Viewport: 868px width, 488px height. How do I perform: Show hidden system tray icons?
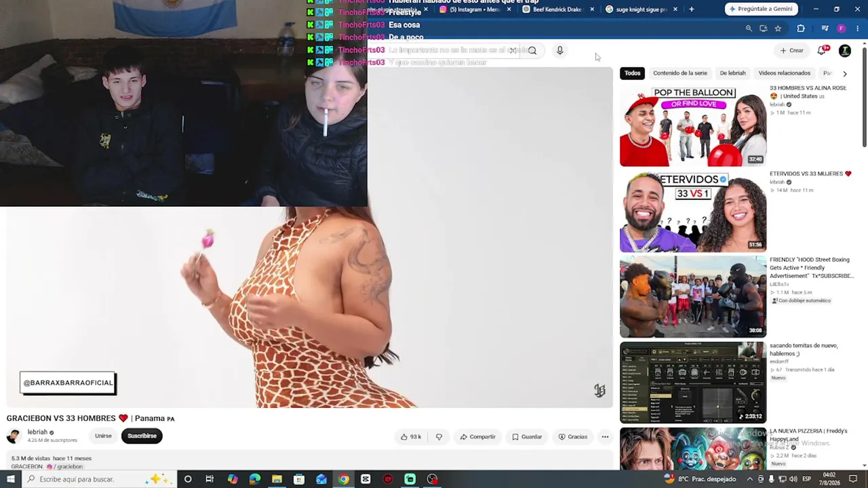[x=749, y=479]
